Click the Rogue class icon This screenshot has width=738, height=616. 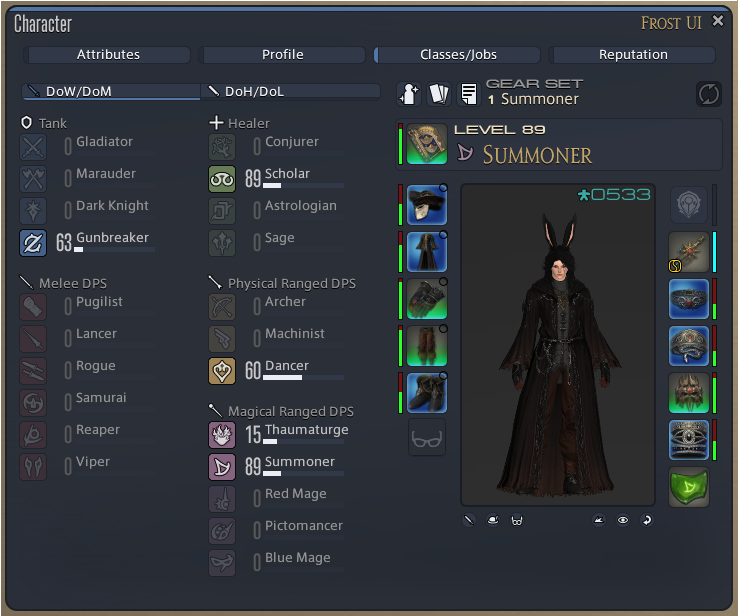33,371
